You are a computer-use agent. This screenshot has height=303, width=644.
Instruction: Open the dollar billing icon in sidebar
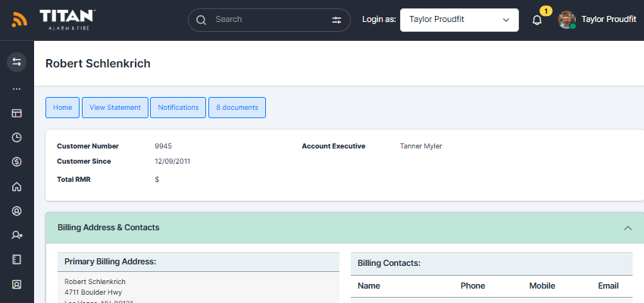pos(17,162)
